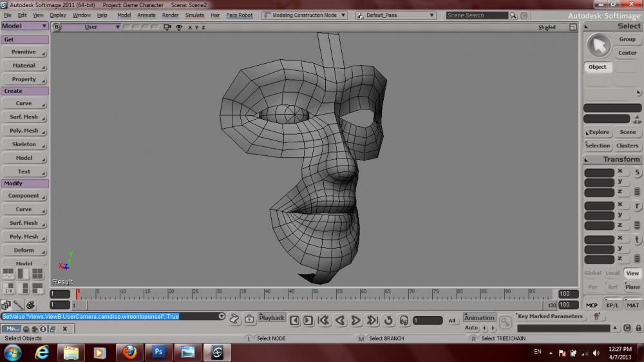The width and height of the screenshot is (644, 362).
Task: Expand the command history dropdown arrow
Action: [222, 316]
